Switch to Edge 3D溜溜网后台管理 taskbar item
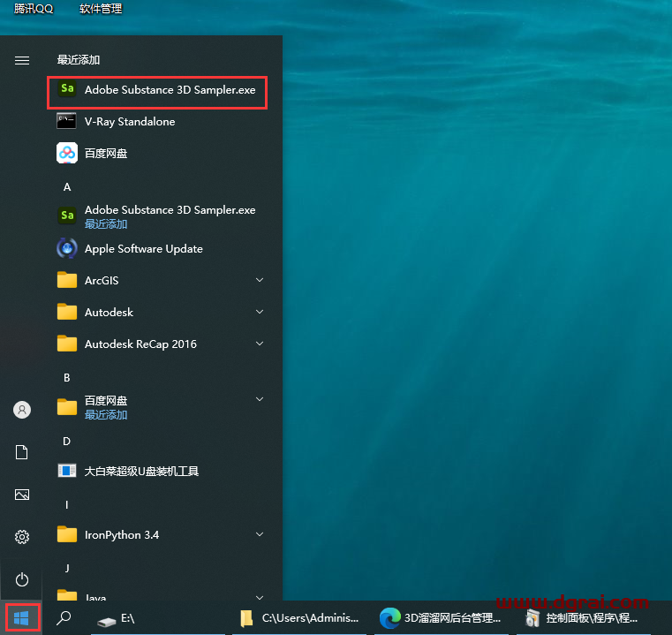 pos(442,618)
